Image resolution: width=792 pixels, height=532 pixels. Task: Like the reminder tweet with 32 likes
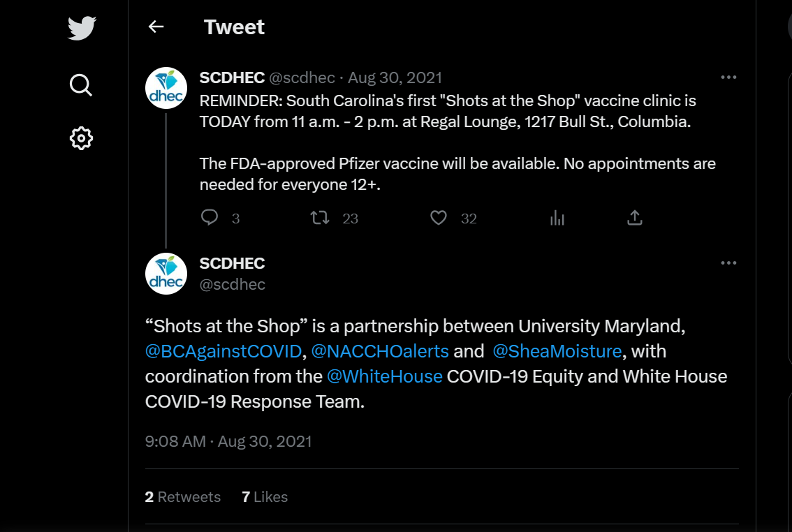pos(439,218)
